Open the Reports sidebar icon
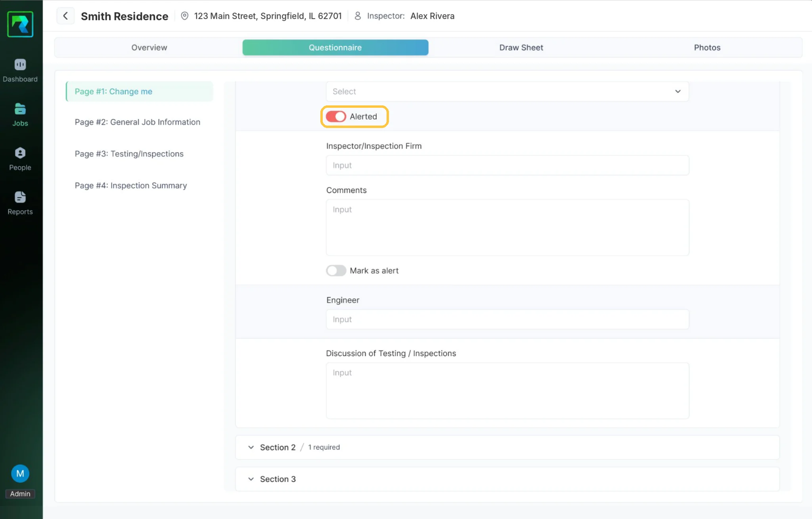 20,197
